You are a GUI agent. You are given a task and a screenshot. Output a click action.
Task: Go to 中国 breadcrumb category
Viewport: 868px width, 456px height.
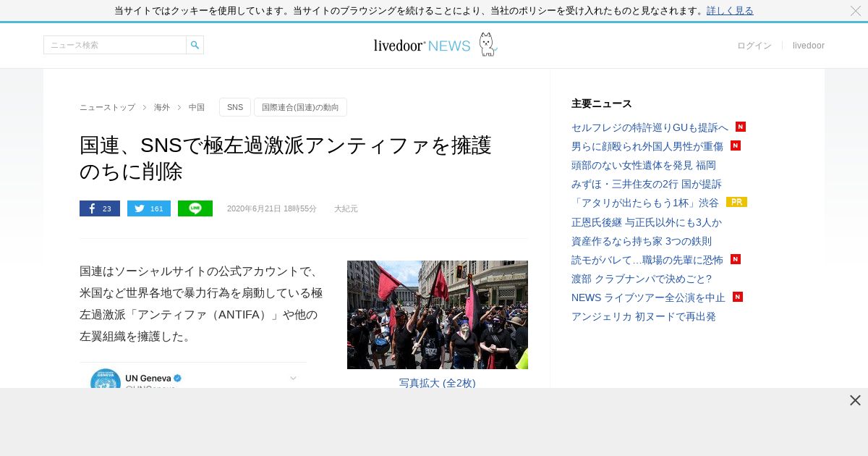tap(197, 107)
